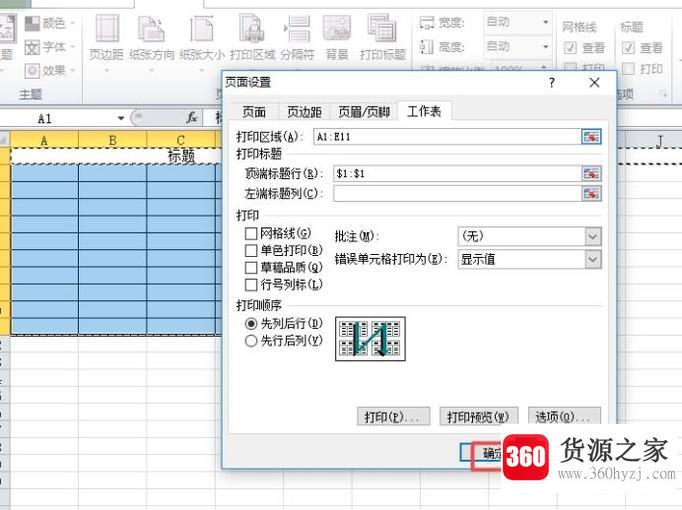The height and width of the screenshot is (510, 682).
Task: Select column C header
Action: pyautogui.click(x=181, y=140)
